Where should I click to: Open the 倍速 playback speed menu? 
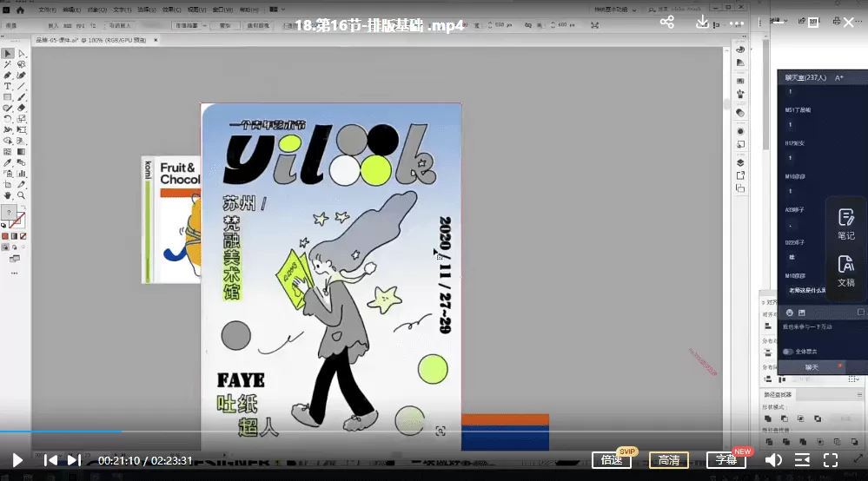(612, 460)
